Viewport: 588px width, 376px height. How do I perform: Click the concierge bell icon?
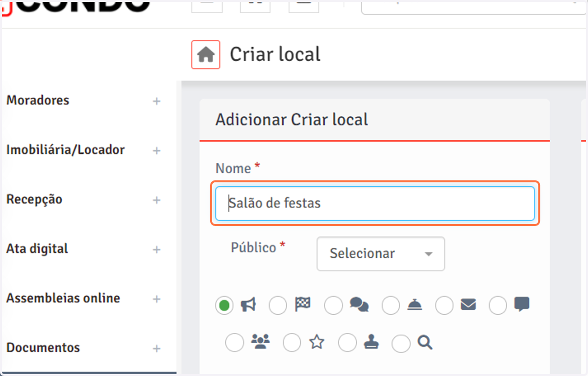point(415,305)
